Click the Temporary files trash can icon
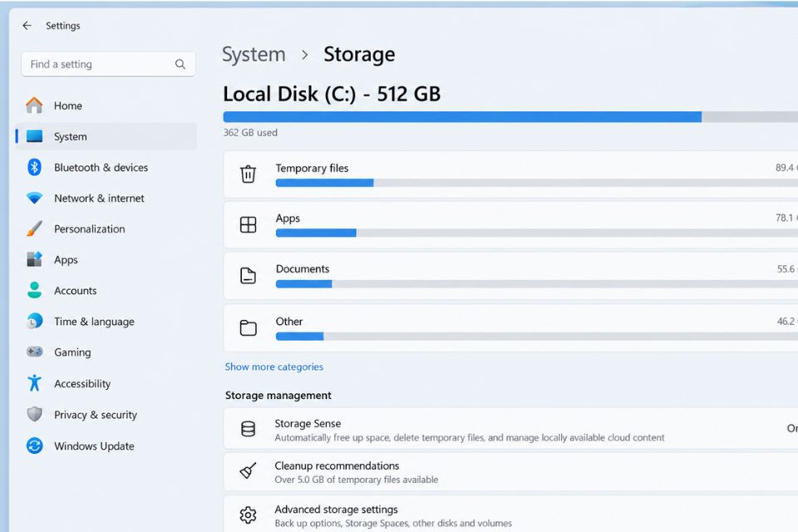 (x=248, y=174)
